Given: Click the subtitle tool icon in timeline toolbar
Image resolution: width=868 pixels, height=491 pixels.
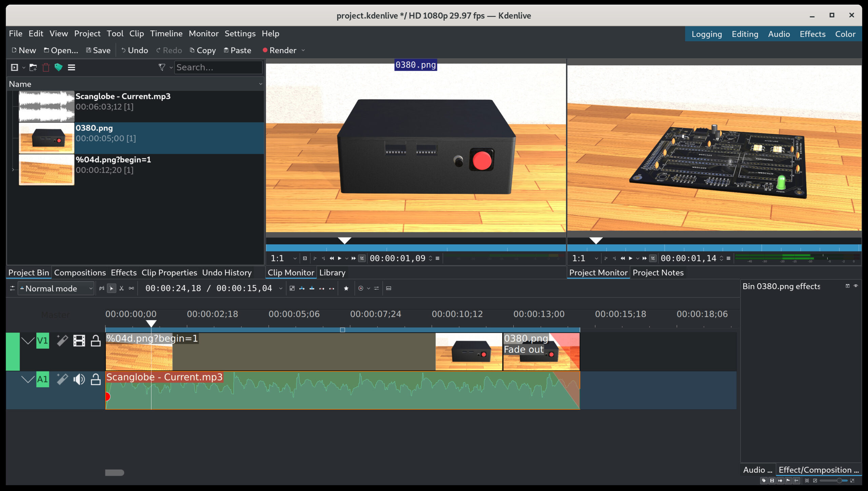Looking at the screenshot, I should coord(389,288).
